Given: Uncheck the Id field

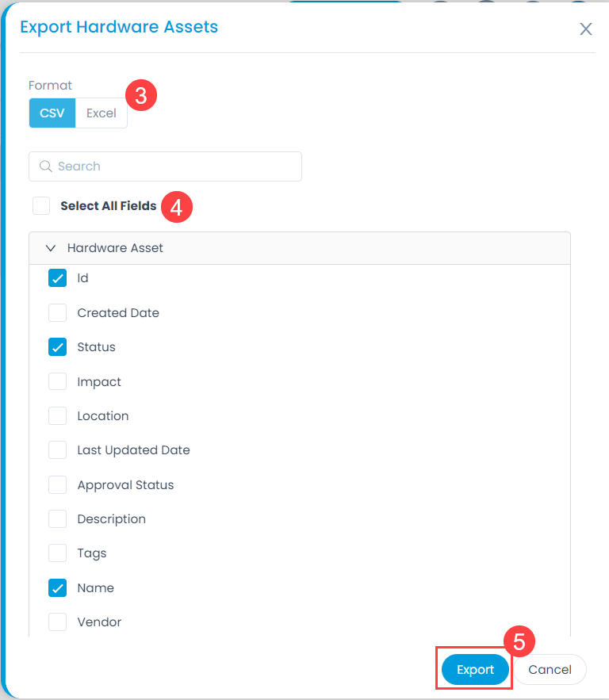Looking at the screenshot, I should [x=58, y=278].
